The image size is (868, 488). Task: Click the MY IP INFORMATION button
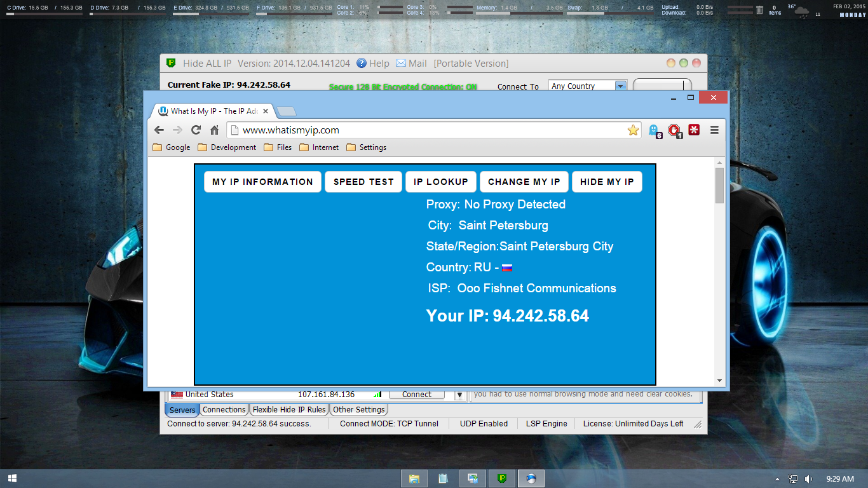pos(262,182)
